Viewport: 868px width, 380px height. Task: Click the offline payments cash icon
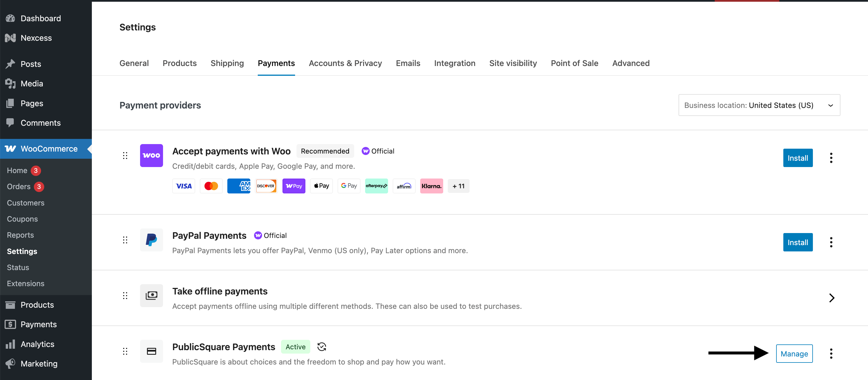(151, 295)
